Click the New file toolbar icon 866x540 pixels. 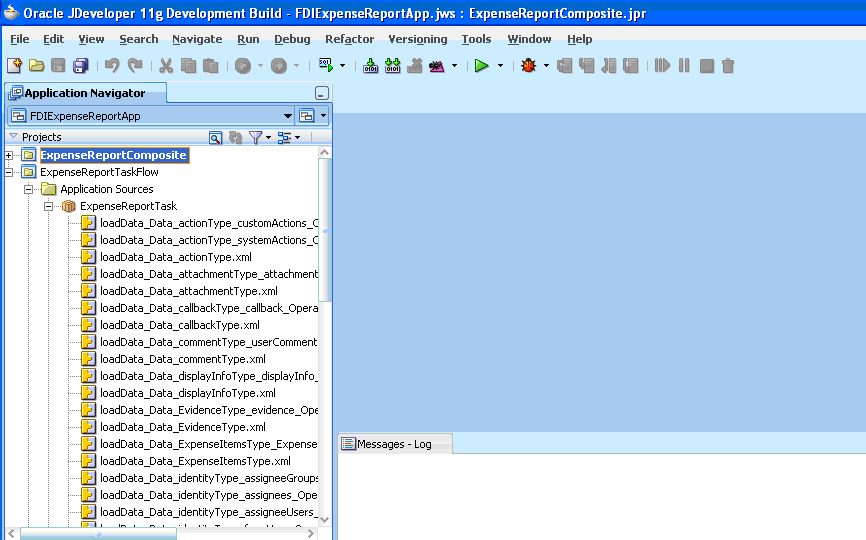14,66
